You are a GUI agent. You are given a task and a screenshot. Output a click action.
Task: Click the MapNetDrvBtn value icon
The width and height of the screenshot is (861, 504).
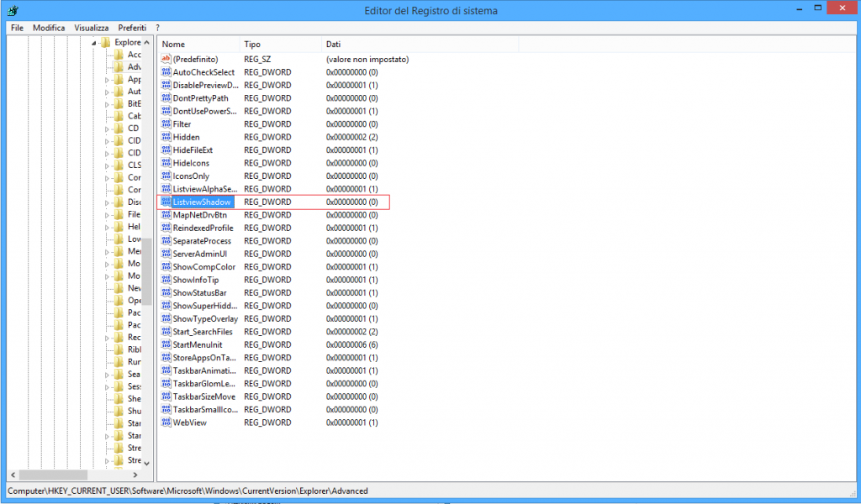point(166,214)
